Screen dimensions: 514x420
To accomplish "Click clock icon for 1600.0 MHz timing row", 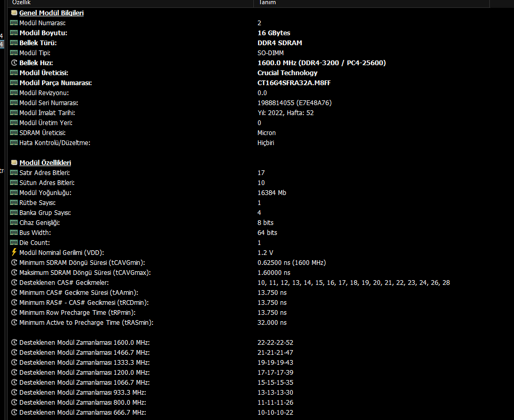I will pos(14,343).
